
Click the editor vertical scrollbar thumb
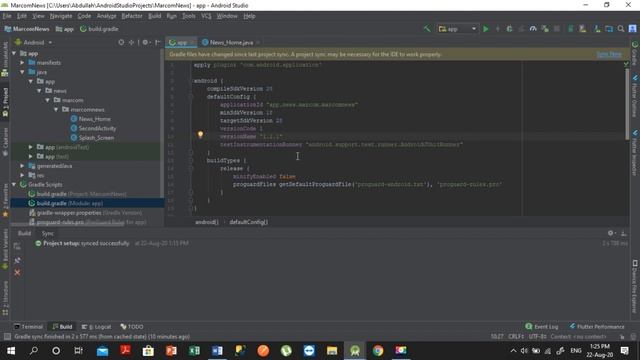pos(627,104)
